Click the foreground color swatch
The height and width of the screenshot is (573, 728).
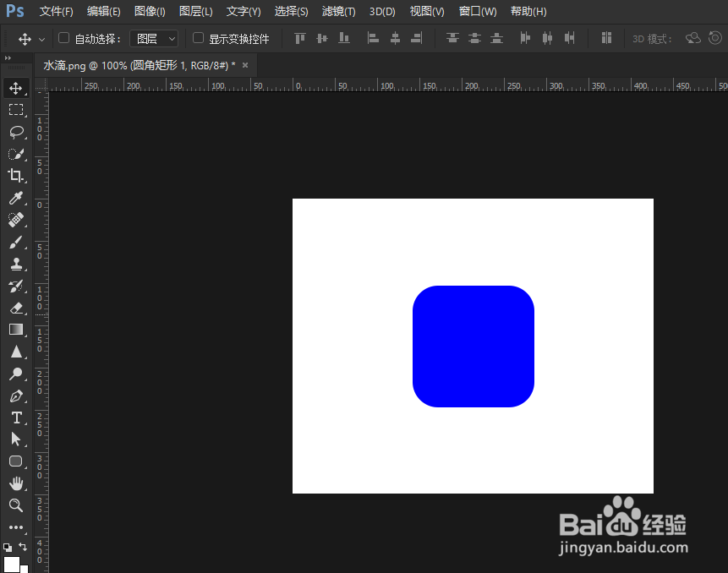click(11, 565)
